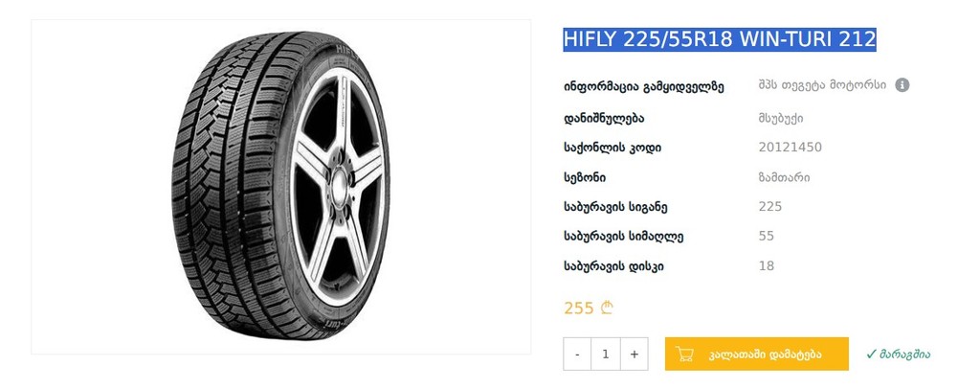The height and width of the screenshot is (389, 980).
Task: Increase quantity with the plus button
Action: pyautogui.click(x=635, y=354)
